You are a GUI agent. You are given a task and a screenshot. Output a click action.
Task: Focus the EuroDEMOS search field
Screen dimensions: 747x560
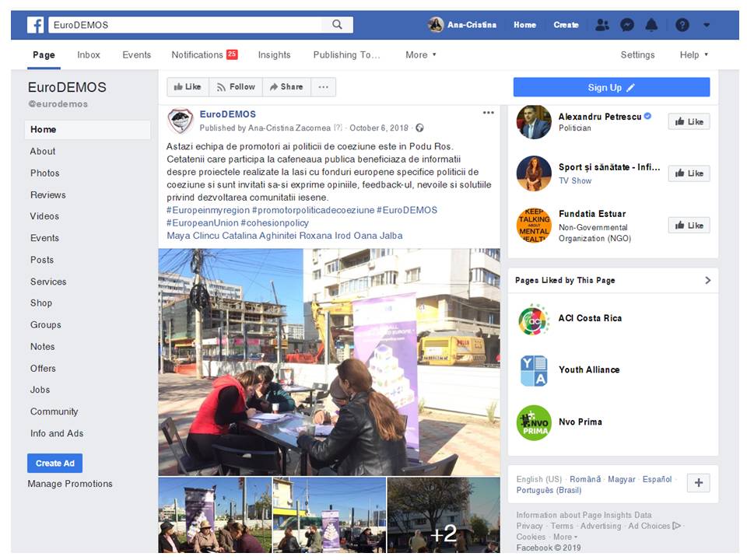pos(186,25)
